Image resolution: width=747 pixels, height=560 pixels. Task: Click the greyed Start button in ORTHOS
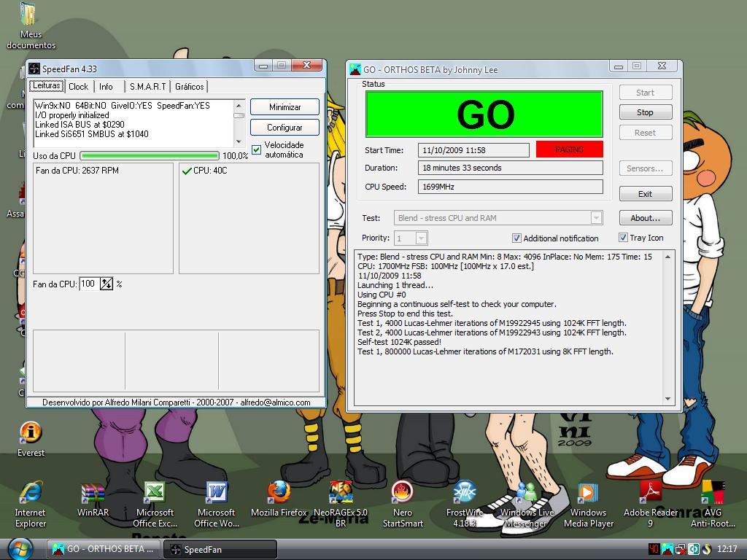coord(646,93)
